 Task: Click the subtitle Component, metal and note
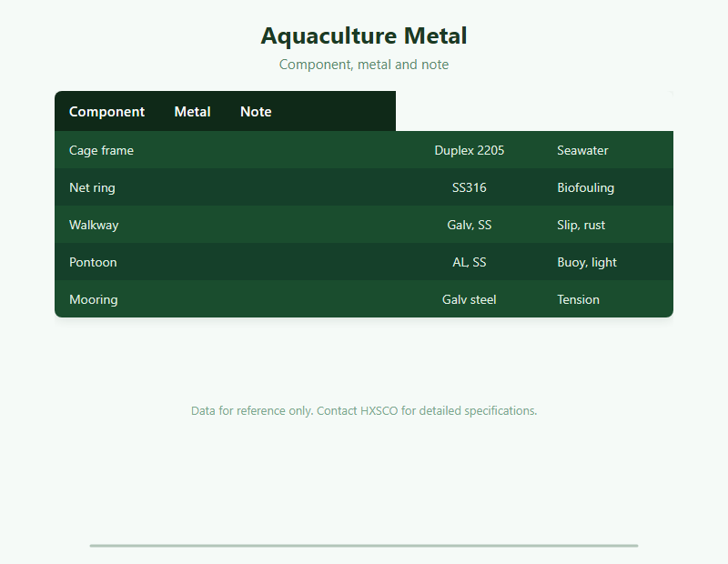[364, 64]
